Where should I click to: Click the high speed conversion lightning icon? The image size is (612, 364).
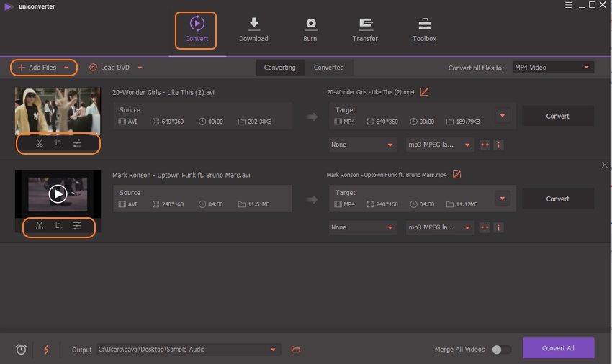pyautogui.click(x=47, y=350)
